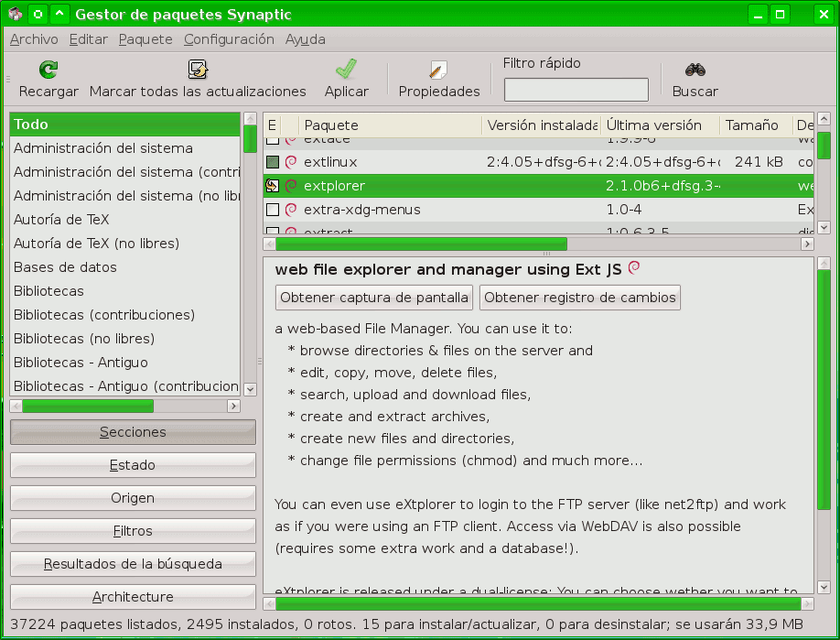The image size is (840, 640).
Task: Click the Synaptic window menu icon in title bar
Action: pyautogui.click(x=15, y=14)
